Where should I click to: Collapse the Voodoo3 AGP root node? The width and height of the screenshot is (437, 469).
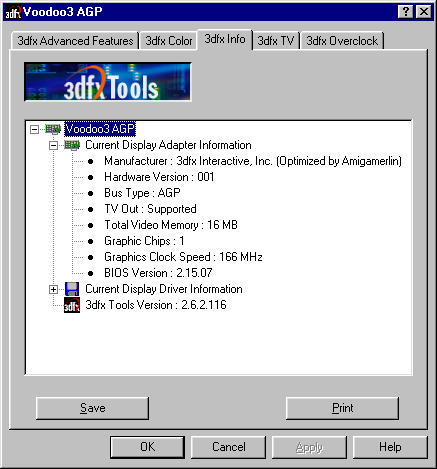pyautogui.click(x=34, y=129)
